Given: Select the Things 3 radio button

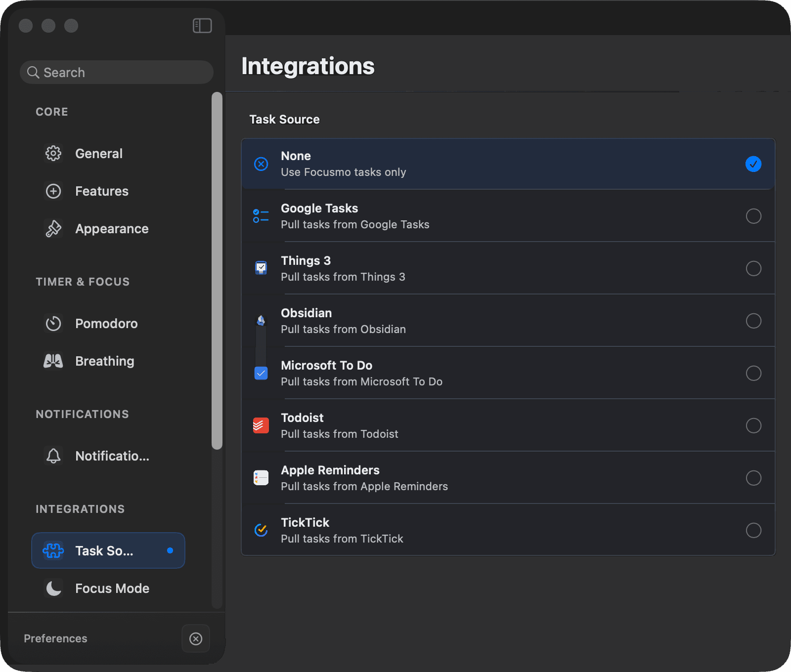Looking at the screenshot, I should (753, 269).
